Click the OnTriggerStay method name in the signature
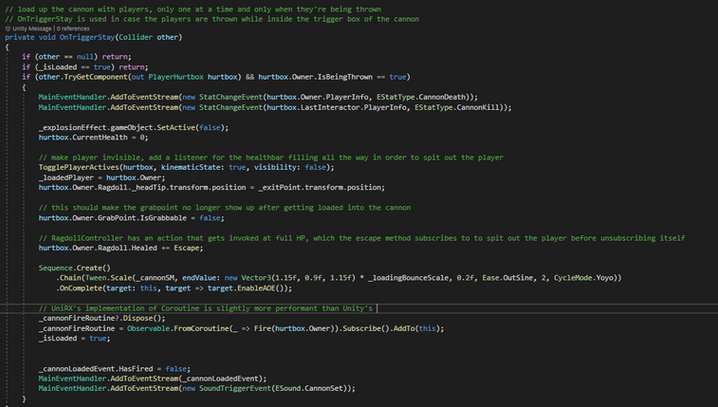 click(87, 37)
